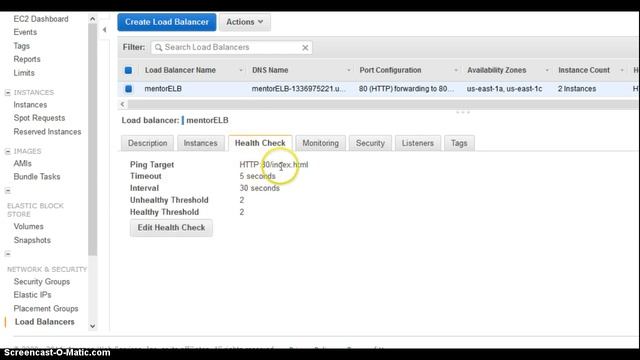The image size is (640, 360).
Task: Click sidebar scroll up arrow
Action: pyautogui.click(x=92, y=19)
